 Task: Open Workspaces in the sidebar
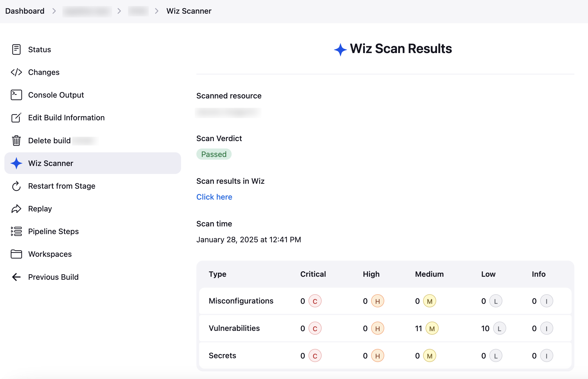[x=93, y=254]
